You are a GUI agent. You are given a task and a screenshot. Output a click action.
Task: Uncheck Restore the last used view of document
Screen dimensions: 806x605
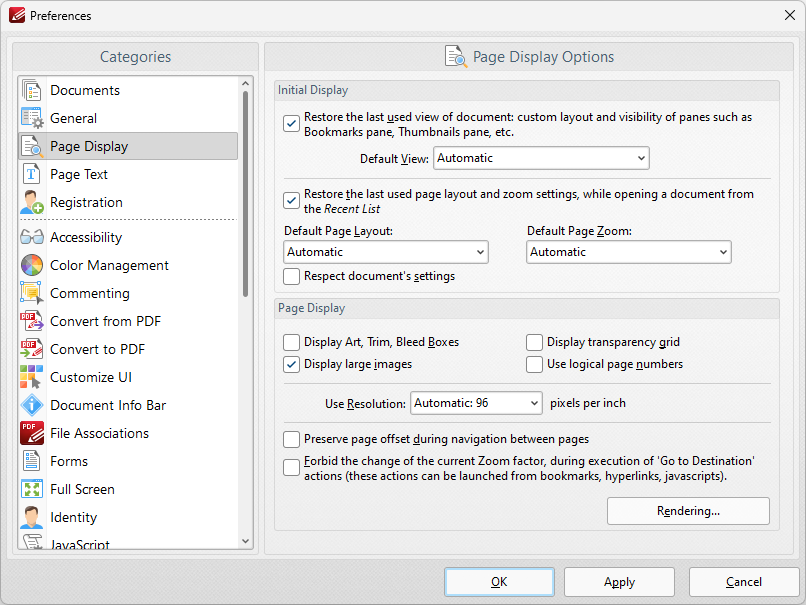pyautogui.click(x=291, y=124)
